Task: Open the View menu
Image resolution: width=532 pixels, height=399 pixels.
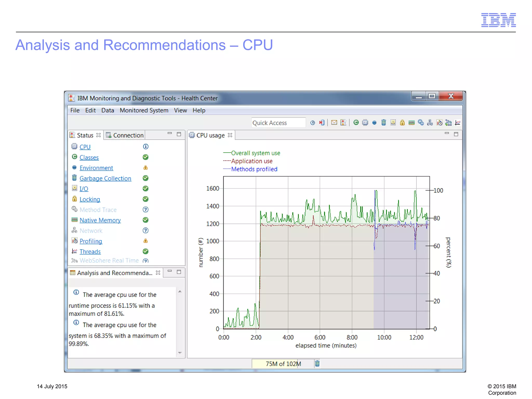Action: (x=181, y=110)
